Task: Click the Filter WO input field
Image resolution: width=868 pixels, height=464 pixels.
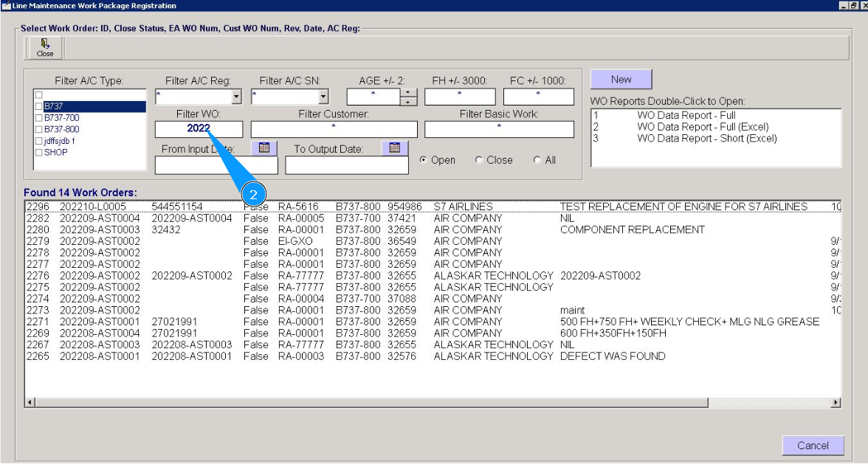Action: coord(199,129)
